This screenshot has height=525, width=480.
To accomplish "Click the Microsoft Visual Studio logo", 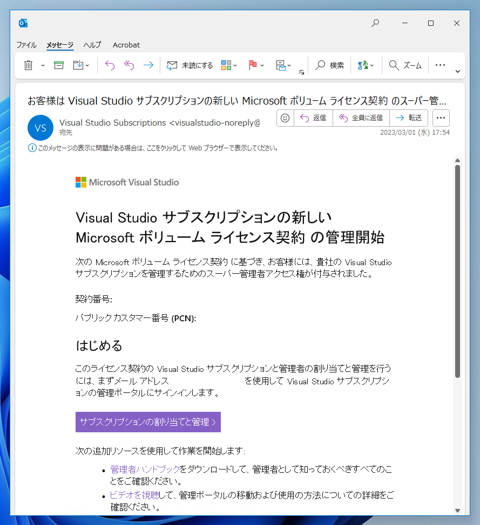I will click(127, 182).
